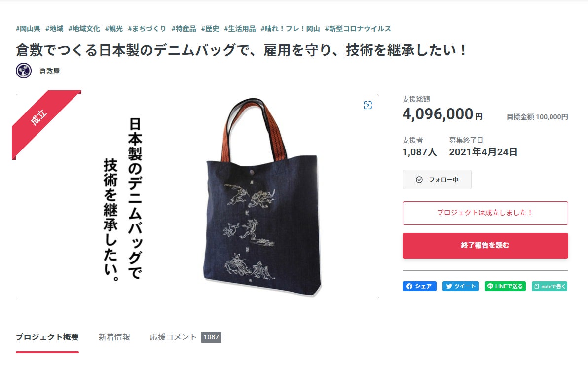The image size is (588, 373).
Task: Open the 新着情報 tab
Action: (x=114, y=337)
